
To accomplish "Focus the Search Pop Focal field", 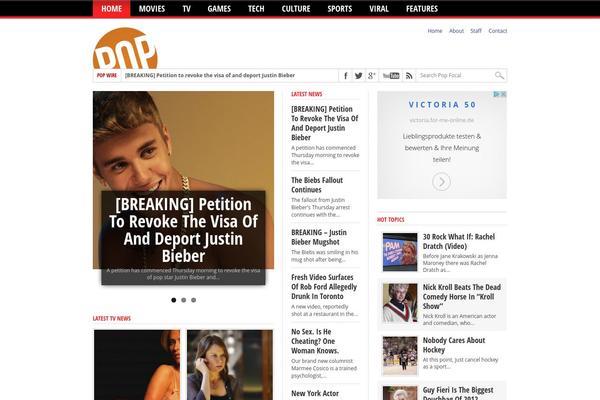I will point(455,75).
